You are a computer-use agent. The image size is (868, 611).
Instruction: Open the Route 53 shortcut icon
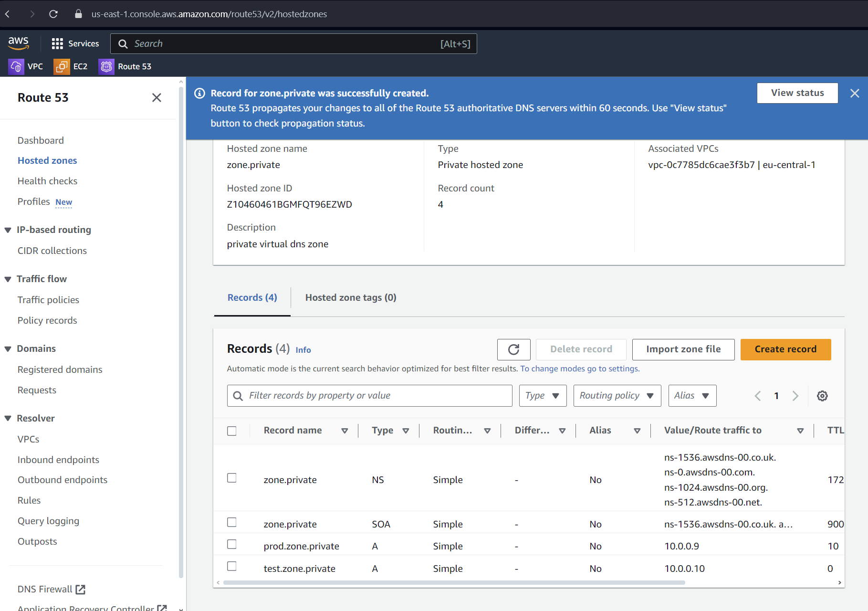click(x=106, y=66)
